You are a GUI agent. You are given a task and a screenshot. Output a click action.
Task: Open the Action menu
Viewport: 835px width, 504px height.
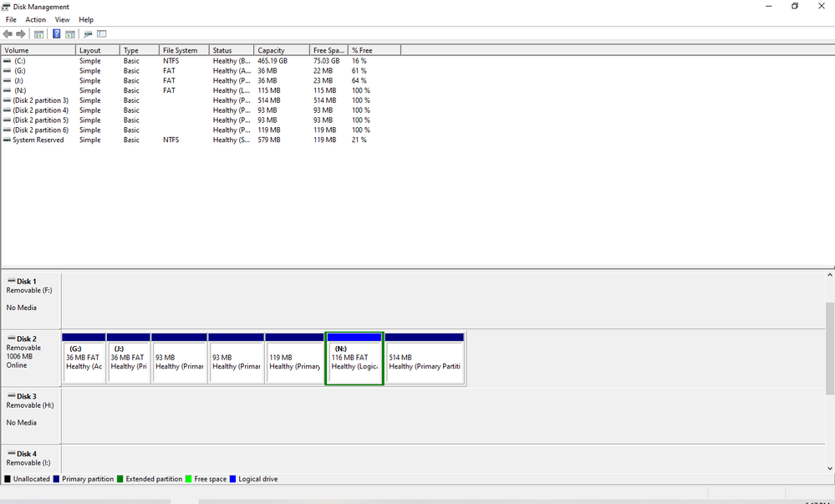click(x=35, y=19)
